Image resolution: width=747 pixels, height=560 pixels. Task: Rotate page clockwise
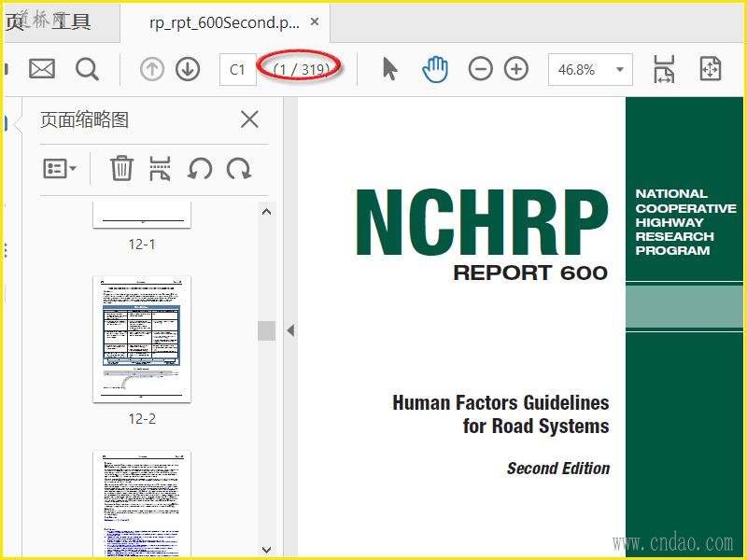239,169
